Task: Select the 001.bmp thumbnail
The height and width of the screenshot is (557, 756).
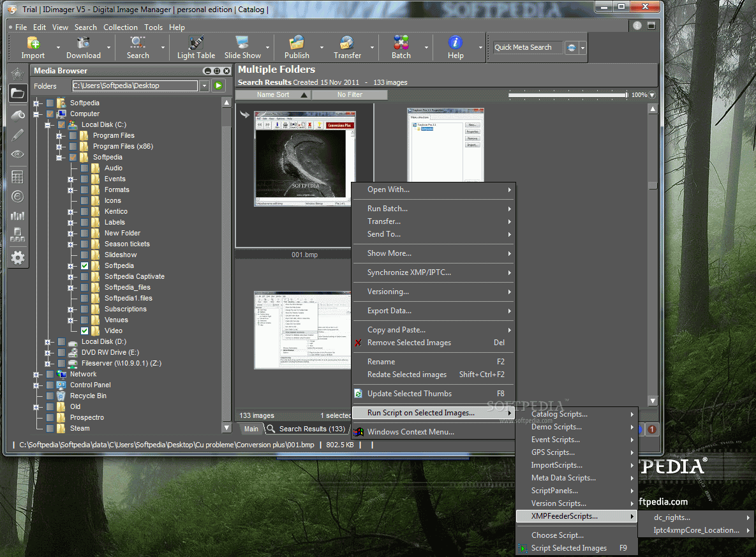Action: coord(305,159)
